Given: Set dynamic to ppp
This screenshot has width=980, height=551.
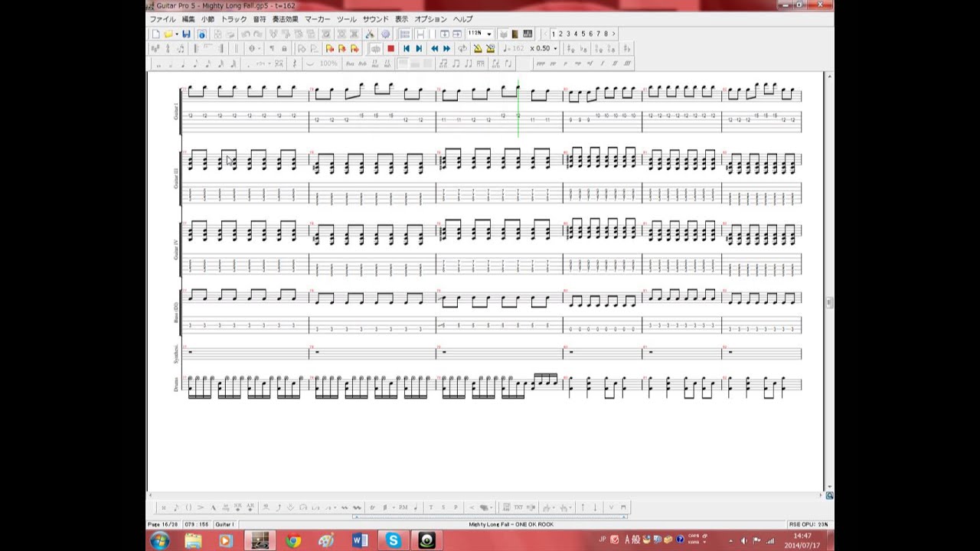Looking at the screenshot, I should 541,64.
